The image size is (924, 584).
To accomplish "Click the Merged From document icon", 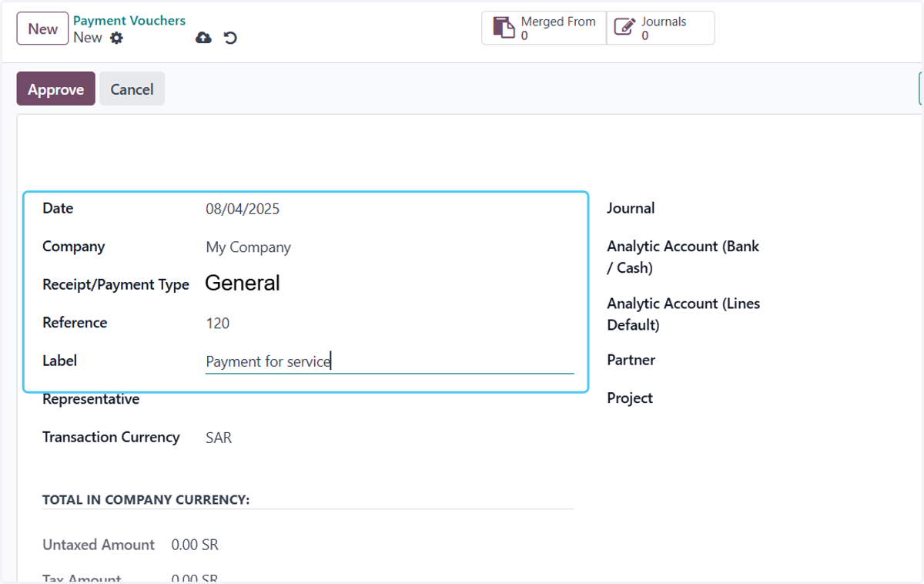I will coord(504,28).
